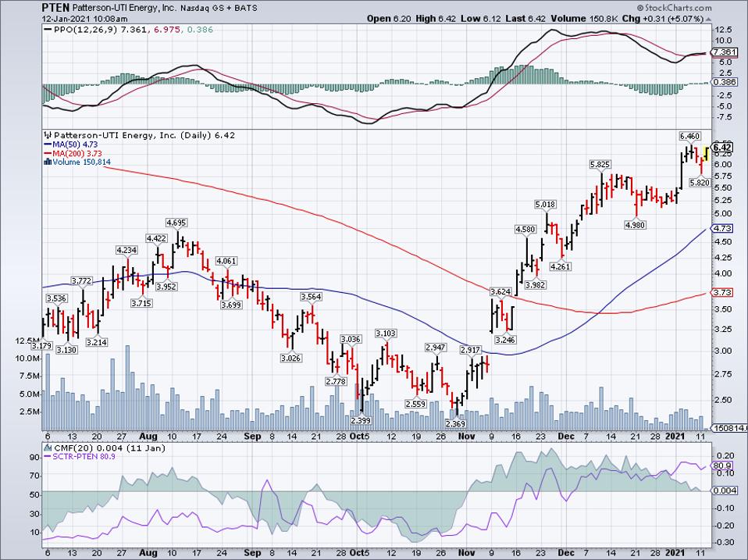Viewport: 748px width, 560px height.
Task: Click the 3.103 peak price annotation
Action: tap(386, 334)
